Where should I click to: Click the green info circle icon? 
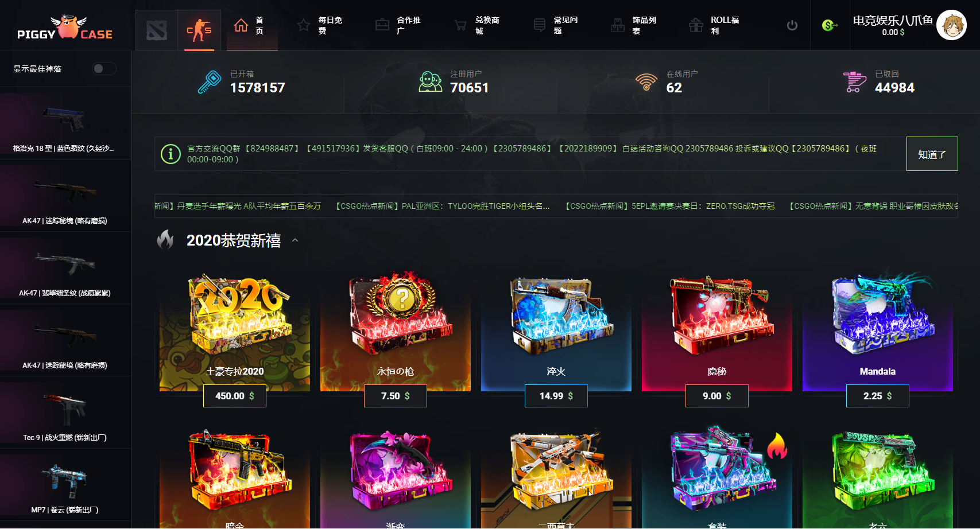point(171,154)
